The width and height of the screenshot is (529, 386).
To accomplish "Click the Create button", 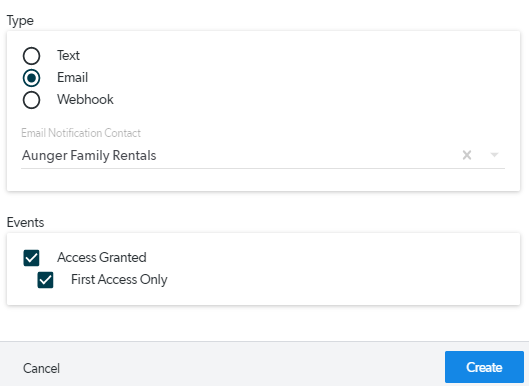I will 484,367.
